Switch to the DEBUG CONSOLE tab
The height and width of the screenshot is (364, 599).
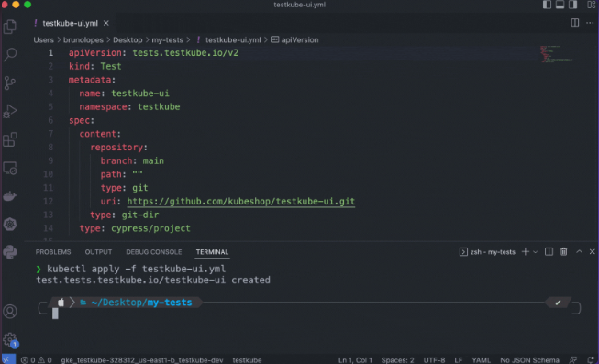point(153,252)
